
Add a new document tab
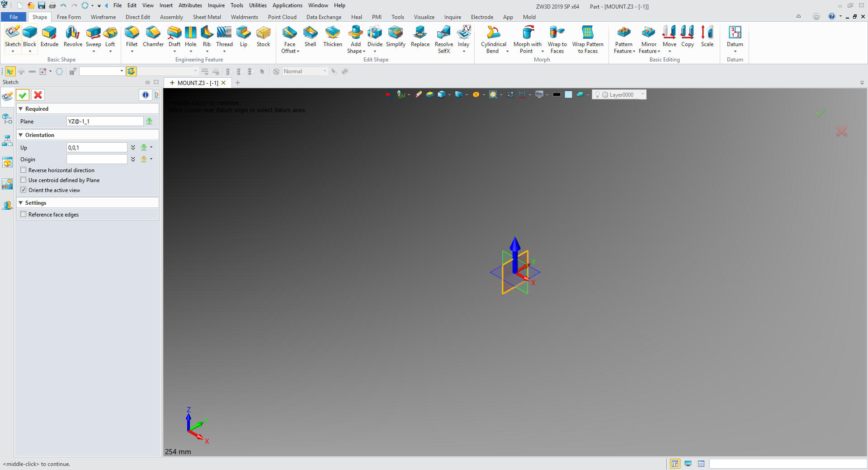pos(238,83)
